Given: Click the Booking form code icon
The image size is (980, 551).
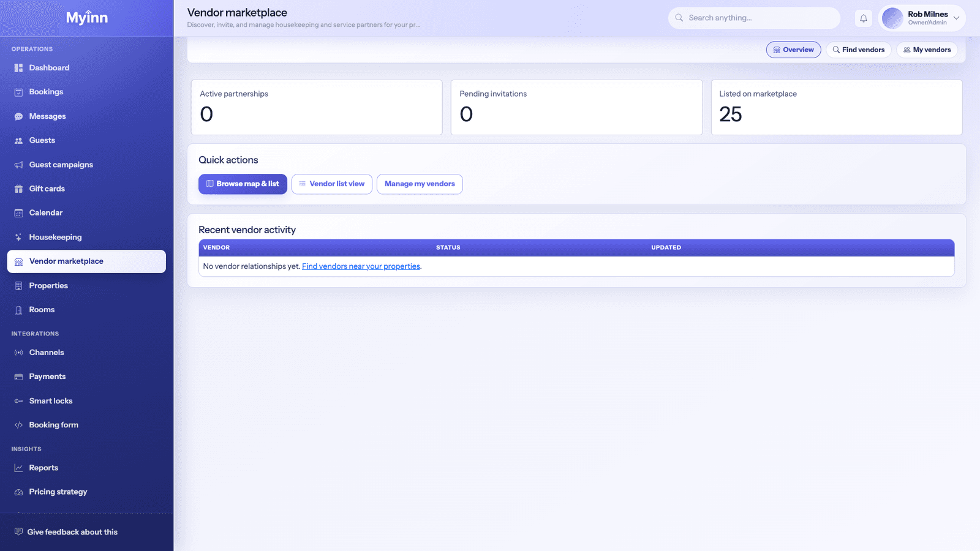Looking at the screenshot, I should click(18, 425).
